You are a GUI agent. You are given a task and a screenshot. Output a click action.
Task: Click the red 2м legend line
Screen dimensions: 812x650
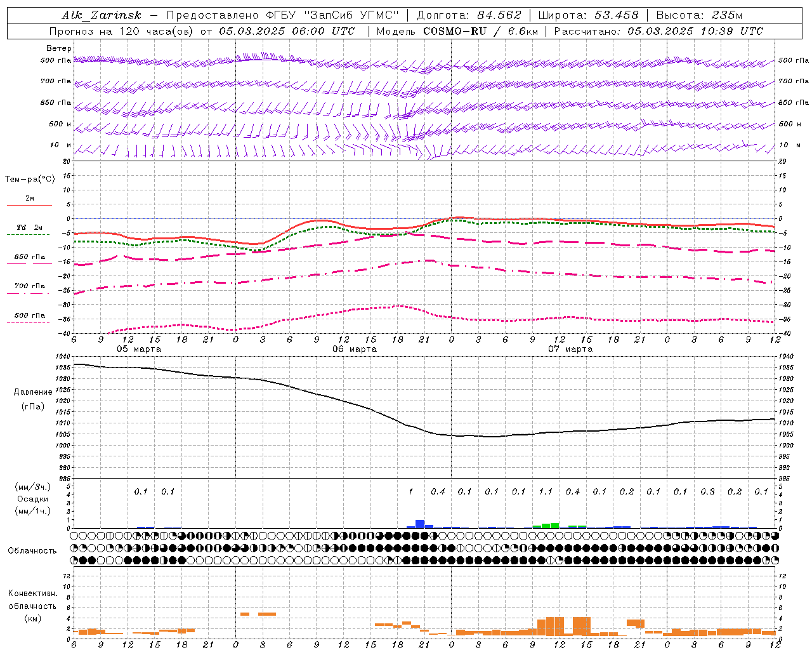29,205
